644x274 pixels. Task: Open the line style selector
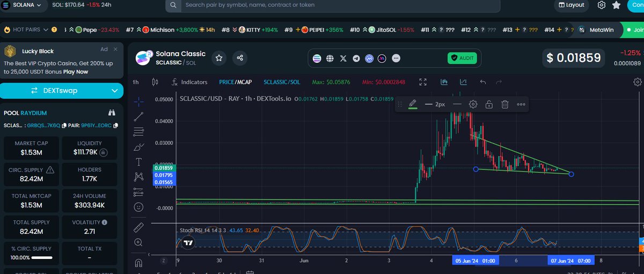pyautogui.click(x=457, y=104)
